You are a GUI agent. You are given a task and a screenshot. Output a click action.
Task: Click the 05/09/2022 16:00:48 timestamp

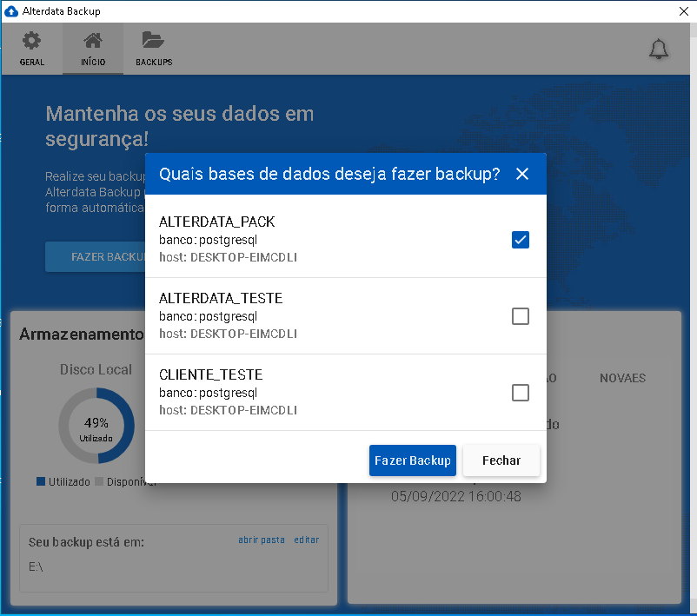pyautogui.click(x=456, y=496)
